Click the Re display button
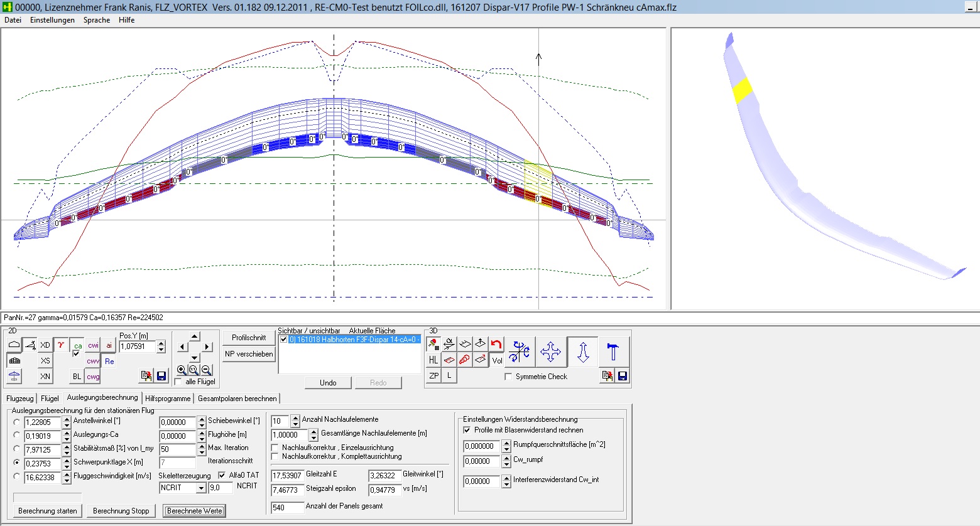Viewport: 980px width, 526px height. coord(109,361)
